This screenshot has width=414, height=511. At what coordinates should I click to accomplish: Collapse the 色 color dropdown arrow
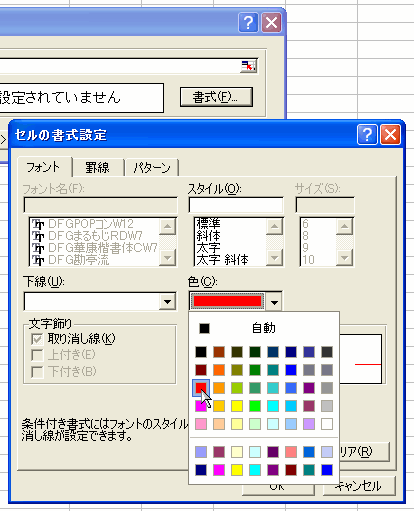[x=274, y=302]
